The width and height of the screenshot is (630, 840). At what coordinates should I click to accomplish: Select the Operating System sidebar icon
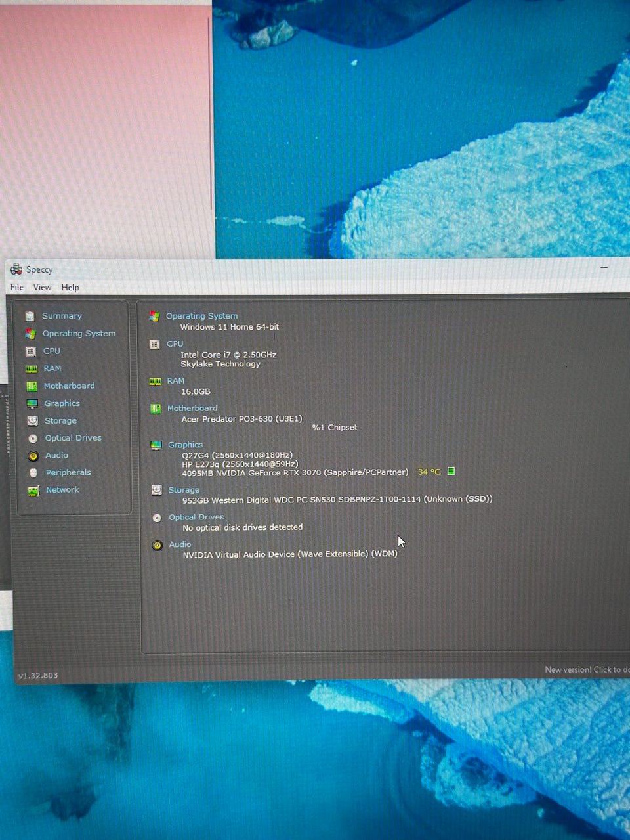click(30, 334)
